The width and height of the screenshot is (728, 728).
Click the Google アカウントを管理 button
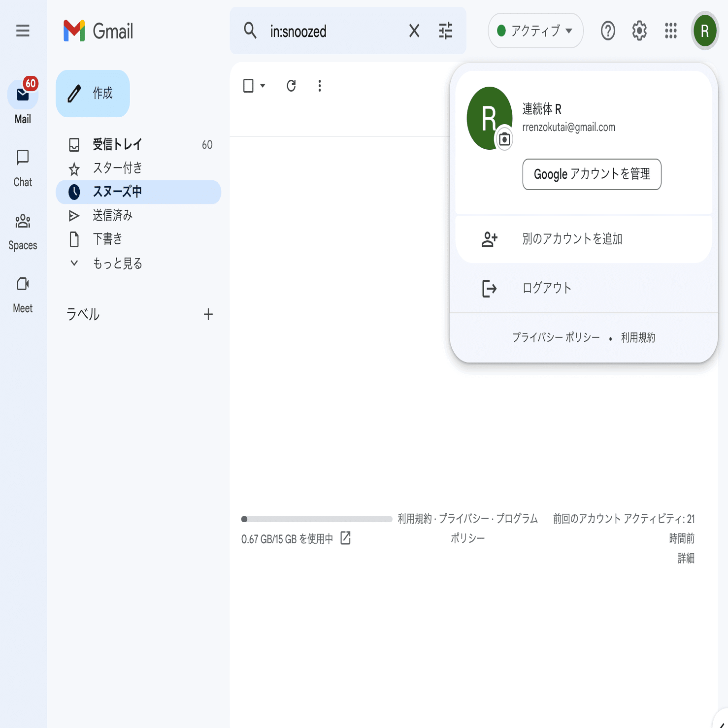click(592, 174)
